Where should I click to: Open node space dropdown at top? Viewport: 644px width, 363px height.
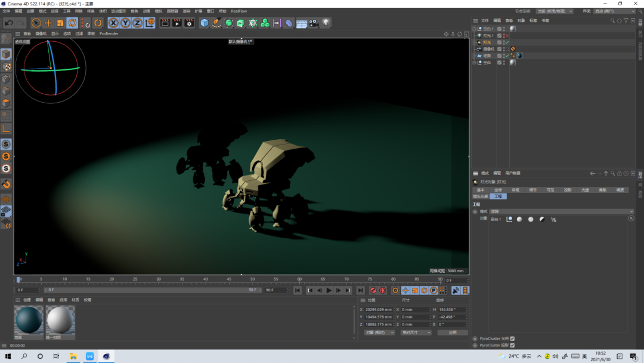click(555, 11)
